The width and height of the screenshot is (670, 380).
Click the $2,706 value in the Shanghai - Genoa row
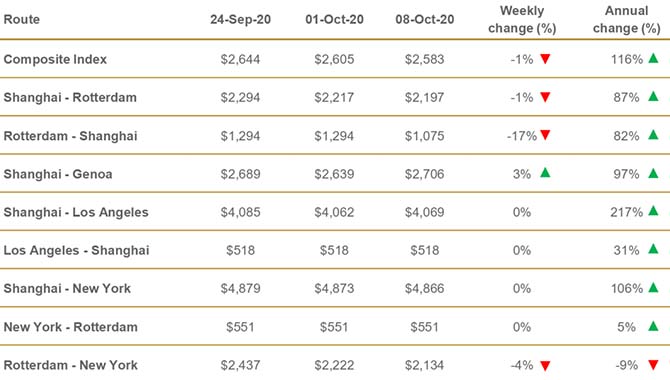tap(425, 174)
